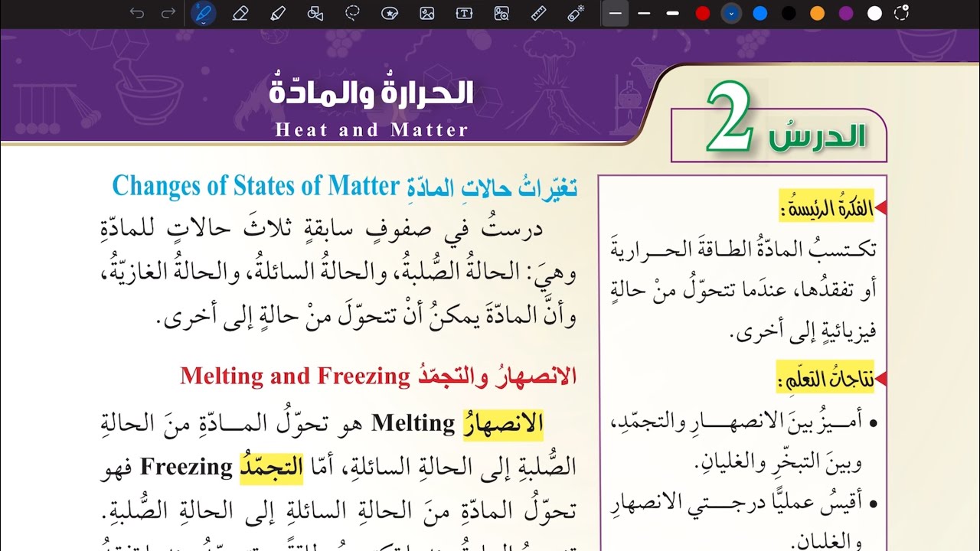This screenshot has width=980, height=551.
Task: Pick the bright blue pen color
Action: (x=760, y=13)
